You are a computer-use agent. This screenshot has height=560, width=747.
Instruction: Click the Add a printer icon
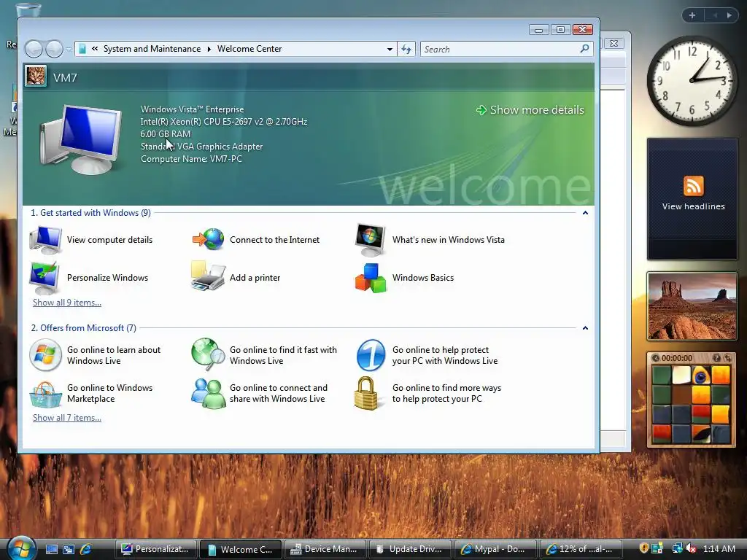pos(208,276)
